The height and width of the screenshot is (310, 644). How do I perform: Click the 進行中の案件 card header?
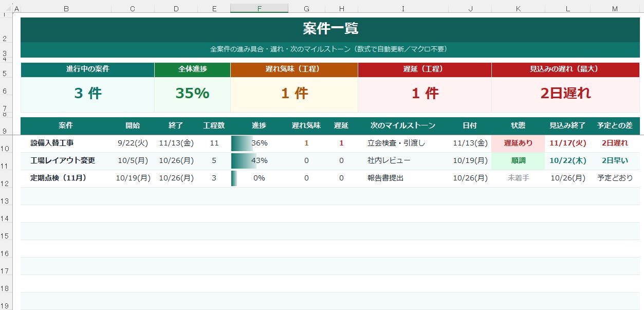pos(87,69)
